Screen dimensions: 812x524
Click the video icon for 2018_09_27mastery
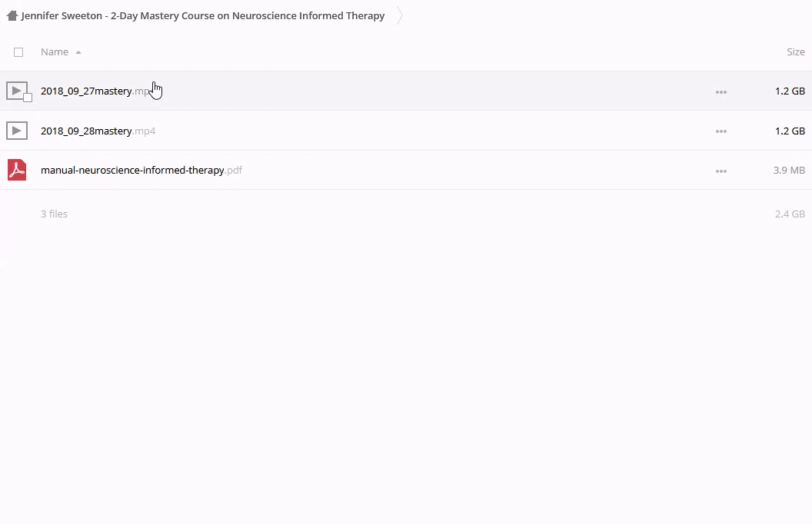[x=16, y=91]
